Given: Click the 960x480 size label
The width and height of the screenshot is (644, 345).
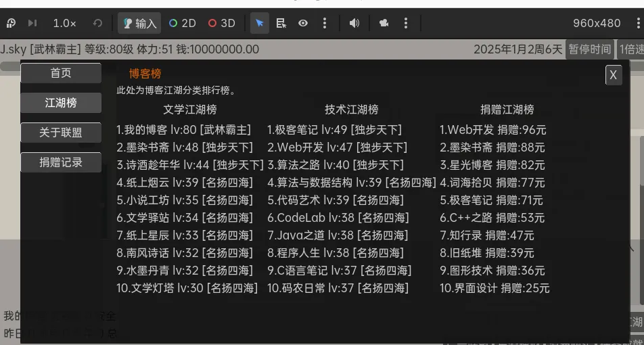Looking at the screenshot, I should point(597,23).
